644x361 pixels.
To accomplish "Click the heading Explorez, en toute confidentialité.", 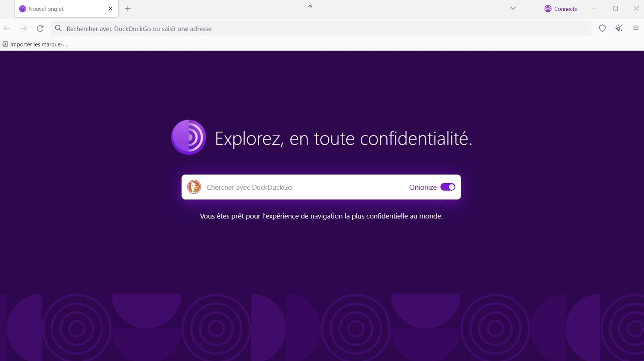I will [x=344, y=139].
